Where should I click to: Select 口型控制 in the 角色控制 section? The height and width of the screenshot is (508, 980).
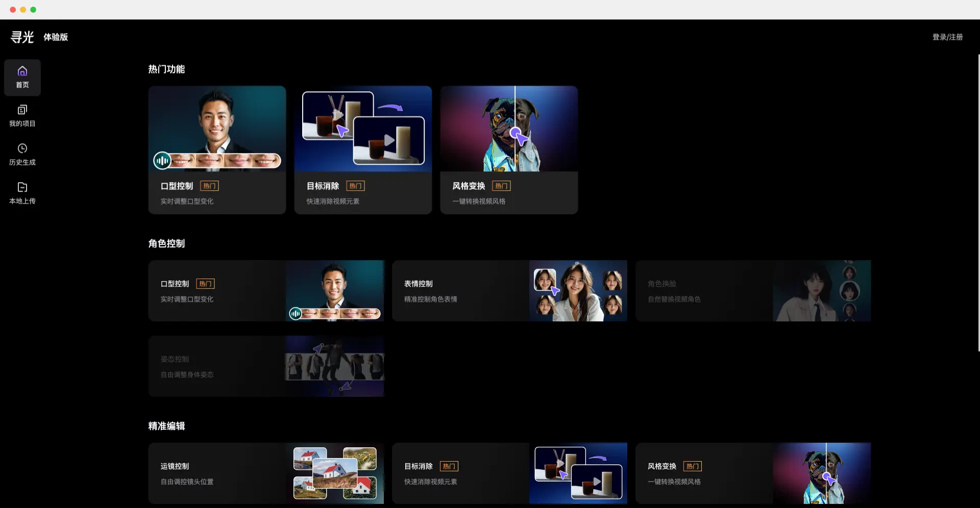pos(266,291)
